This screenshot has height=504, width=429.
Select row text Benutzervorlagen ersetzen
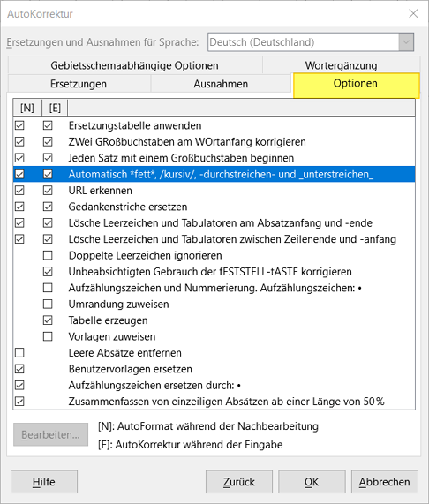(x=131, y=369)
